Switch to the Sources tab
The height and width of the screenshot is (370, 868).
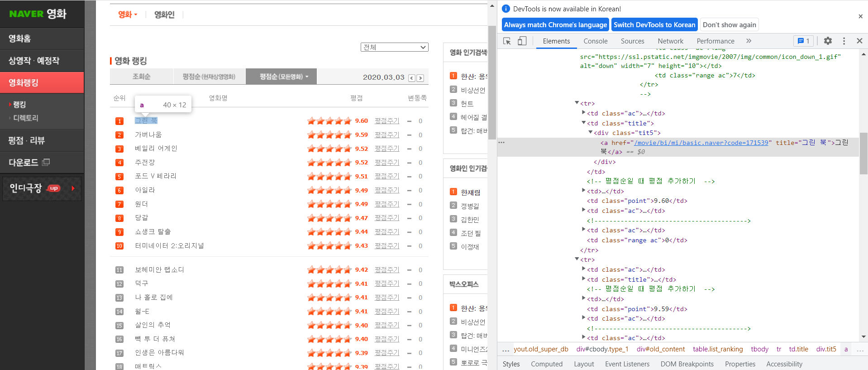point(632,41)
